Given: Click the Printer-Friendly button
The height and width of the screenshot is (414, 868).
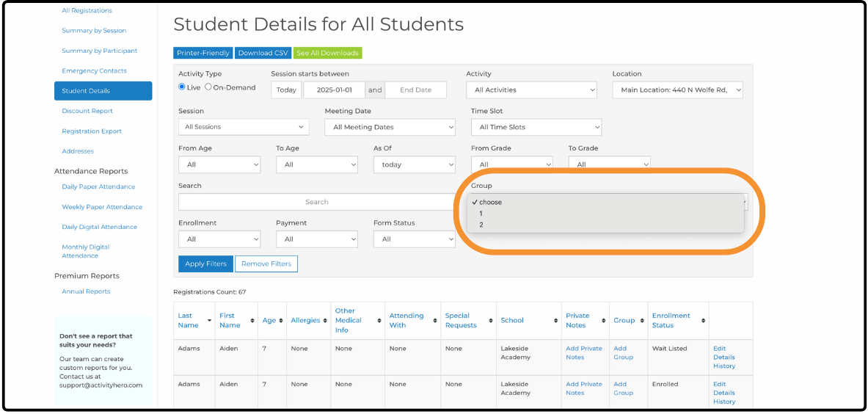Looking at the screenshot, I should click(x=203, y=53).
